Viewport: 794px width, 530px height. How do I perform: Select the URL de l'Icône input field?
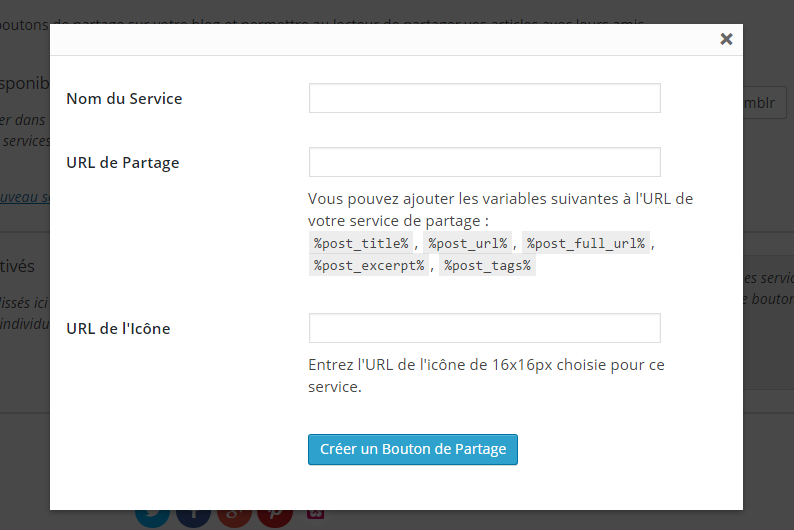pos(484,328)
